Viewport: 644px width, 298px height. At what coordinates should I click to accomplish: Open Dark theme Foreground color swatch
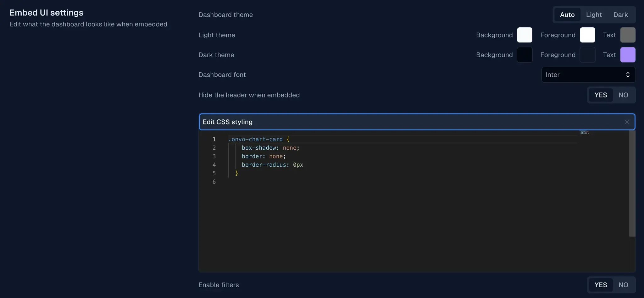click(587, 55)
